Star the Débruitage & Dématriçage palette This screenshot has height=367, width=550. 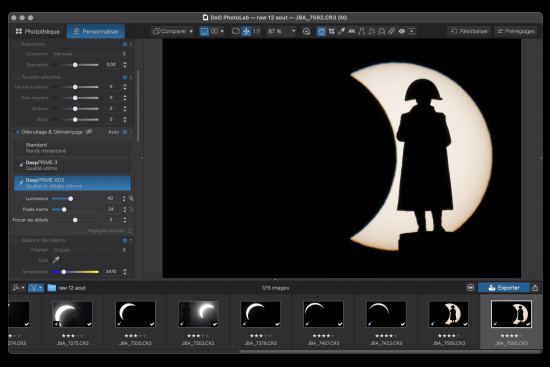click(125, 132)
